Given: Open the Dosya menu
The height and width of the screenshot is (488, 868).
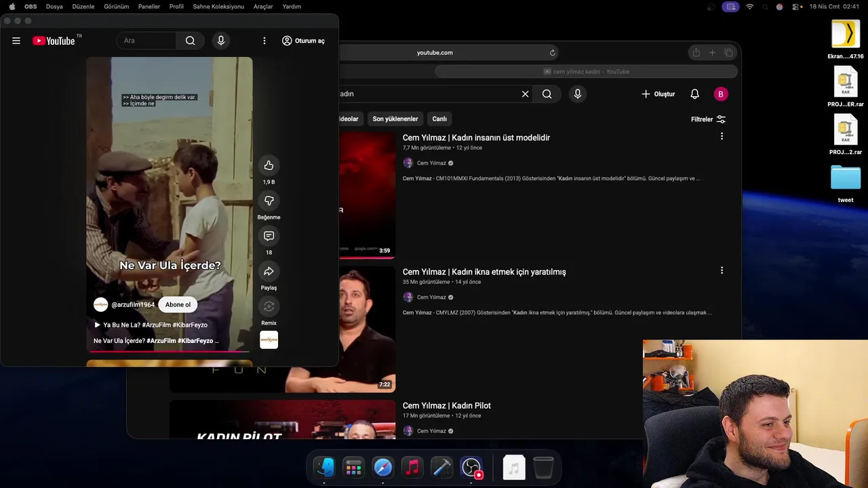Looking at the screenshot, I should pyautogui.click(x=54, y=7).
